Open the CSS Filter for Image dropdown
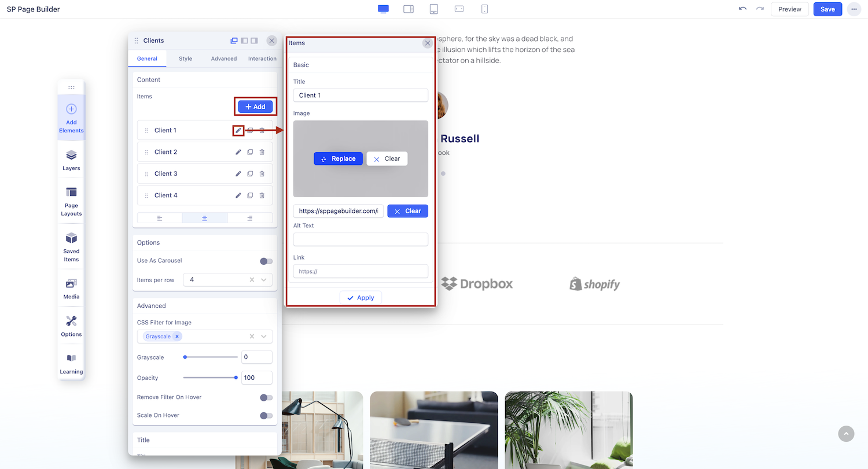 point(264,337)
